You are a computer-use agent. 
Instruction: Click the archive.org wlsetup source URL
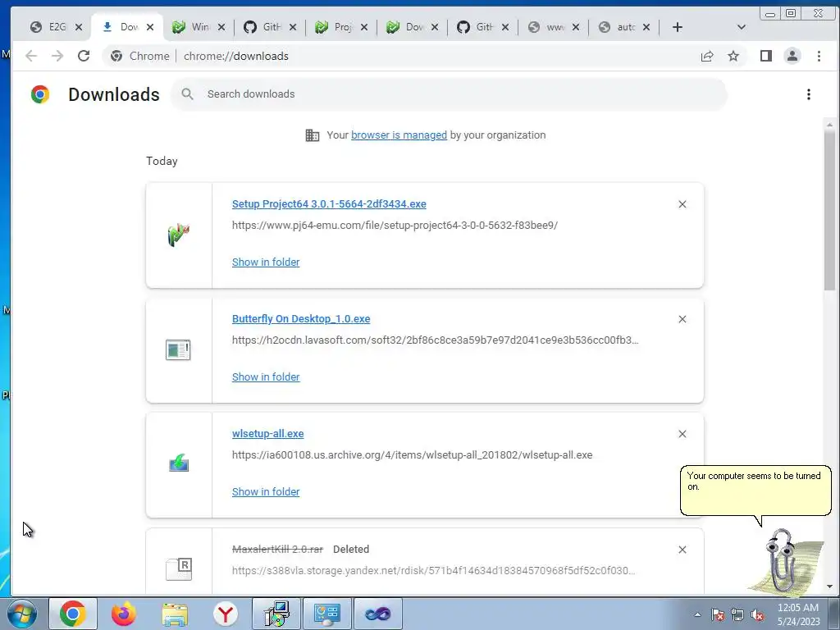pos(412,454)
